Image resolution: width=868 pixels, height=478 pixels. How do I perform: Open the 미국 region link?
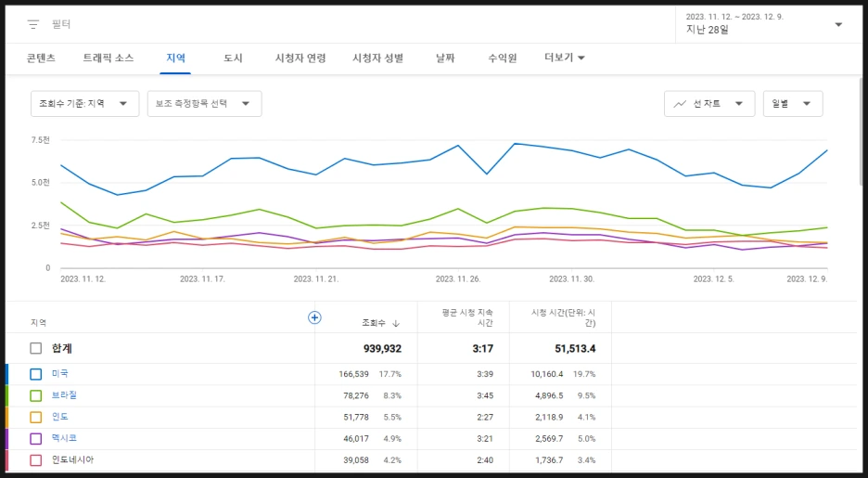tap(59, 374)
